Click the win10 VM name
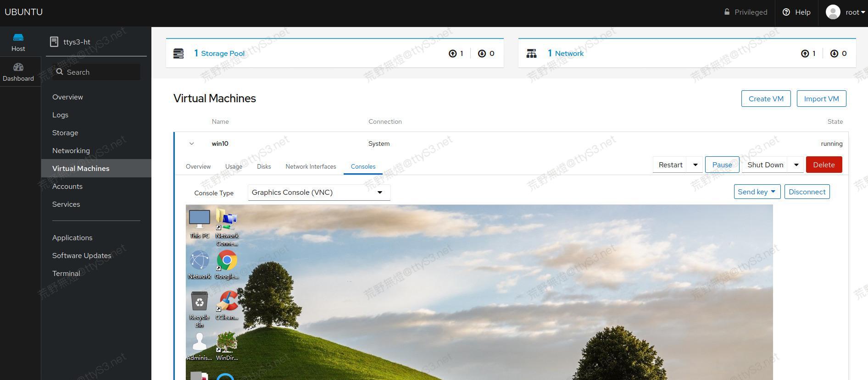 (220, 143)
